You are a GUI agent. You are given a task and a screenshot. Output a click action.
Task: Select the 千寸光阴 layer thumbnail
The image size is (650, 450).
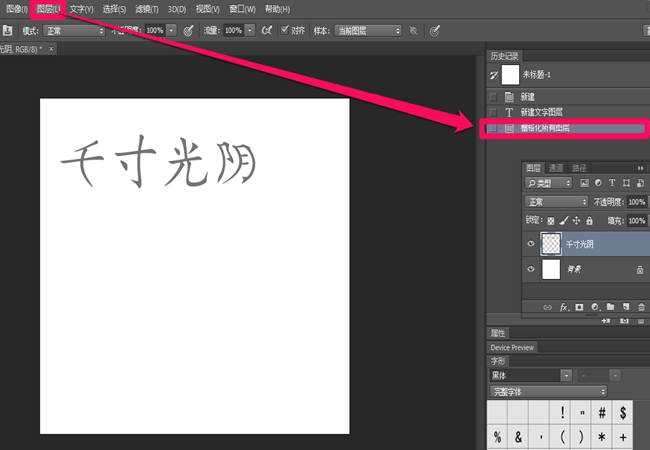pos(551,244)
